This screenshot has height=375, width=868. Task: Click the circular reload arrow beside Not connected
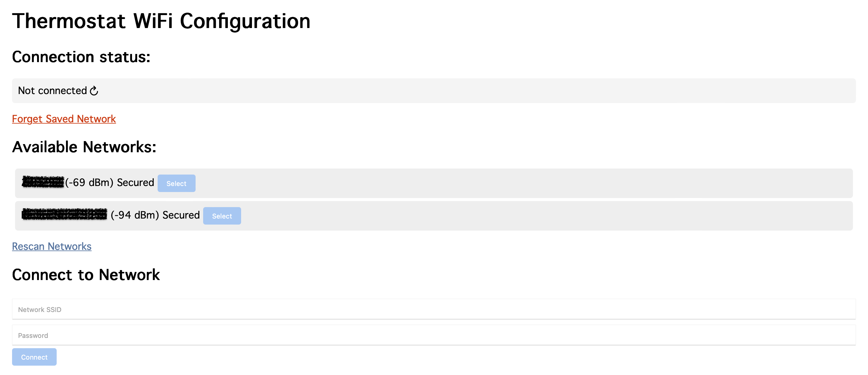pyautogui.click(x=94, y=90)
